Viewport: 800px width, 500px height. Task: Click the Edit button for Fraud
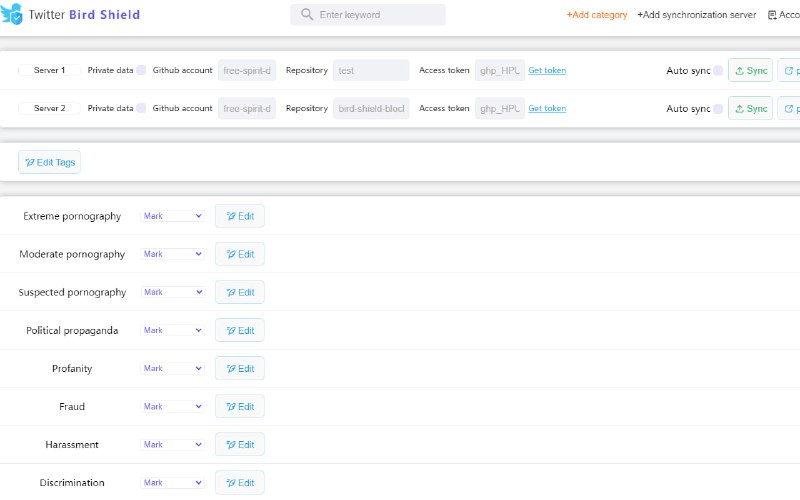pyautogui.click(x=240, y=406)
